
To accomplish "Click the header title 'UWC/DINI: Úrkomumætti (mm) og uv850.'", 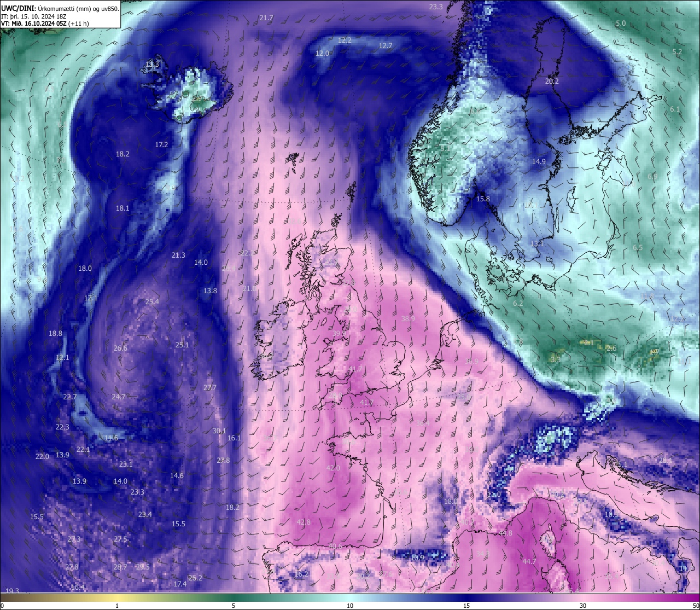I will click(x=60, y=8).
